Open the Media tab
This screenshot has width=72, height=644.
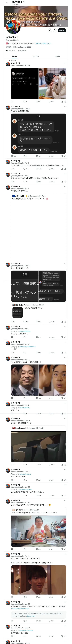click(57, 56)
